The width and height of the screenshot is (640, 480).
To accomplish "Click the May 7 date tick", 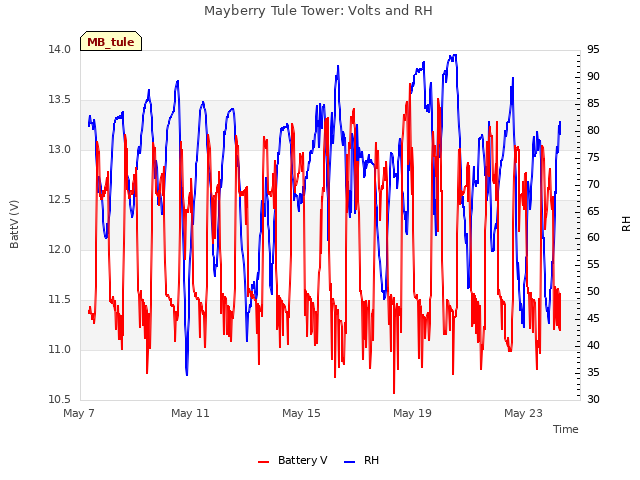I will (x=79, y=413).
